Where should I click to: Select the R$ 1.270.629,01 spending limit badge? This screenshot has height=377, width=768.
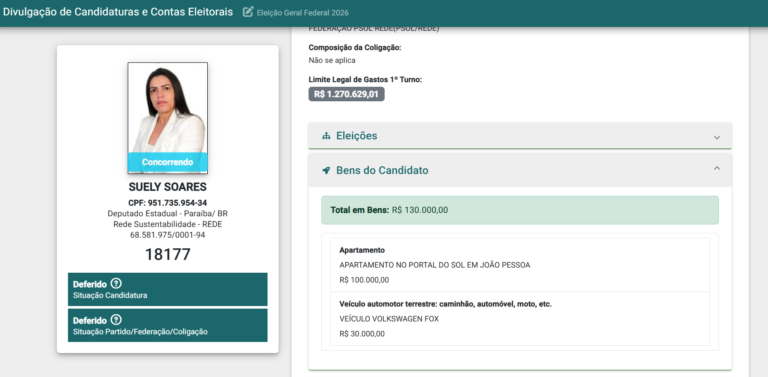[x=346, y=94]
